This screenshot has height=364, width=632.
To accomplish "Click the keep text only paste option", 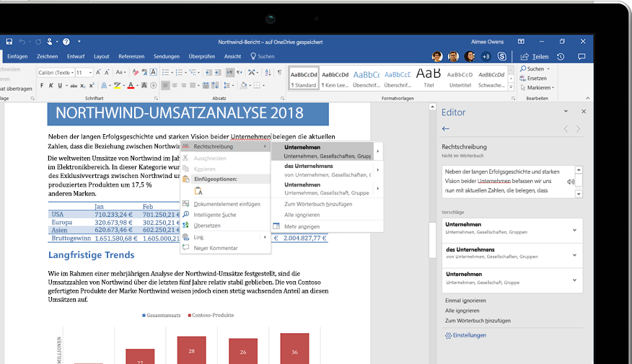I will point(198,191).
